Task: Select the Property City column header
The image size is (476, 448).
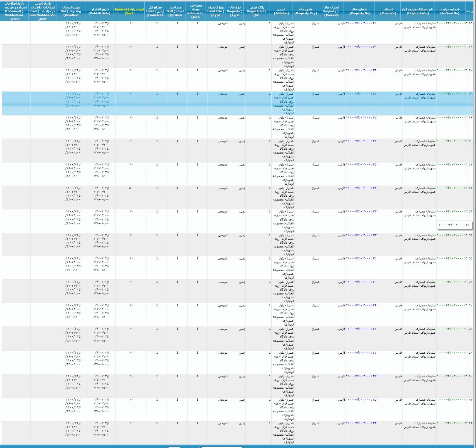Action: point(306,11)
